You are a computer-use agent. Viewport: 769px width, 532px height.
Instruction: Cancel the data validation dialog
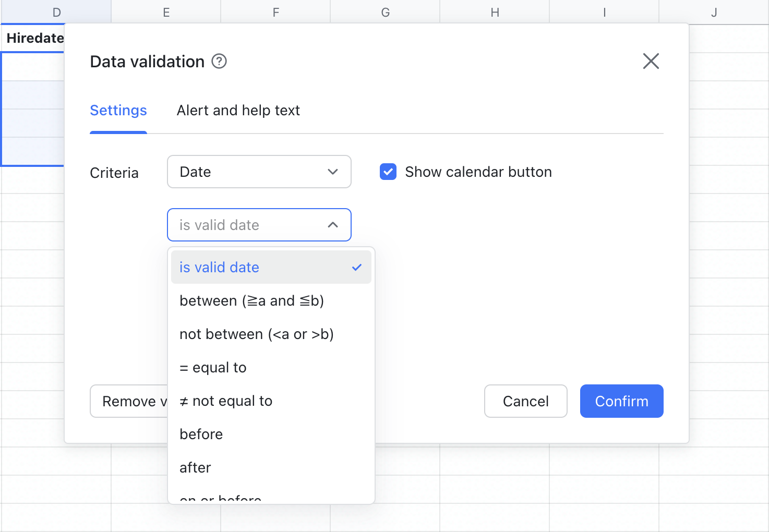tap(525, 401)
